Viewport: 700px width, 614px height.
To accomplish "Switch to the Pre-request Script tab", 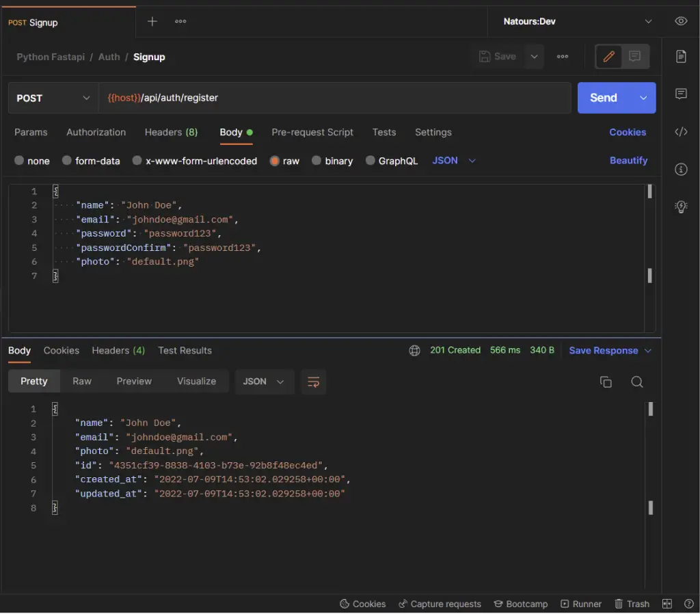I will [x=312, y=132].
